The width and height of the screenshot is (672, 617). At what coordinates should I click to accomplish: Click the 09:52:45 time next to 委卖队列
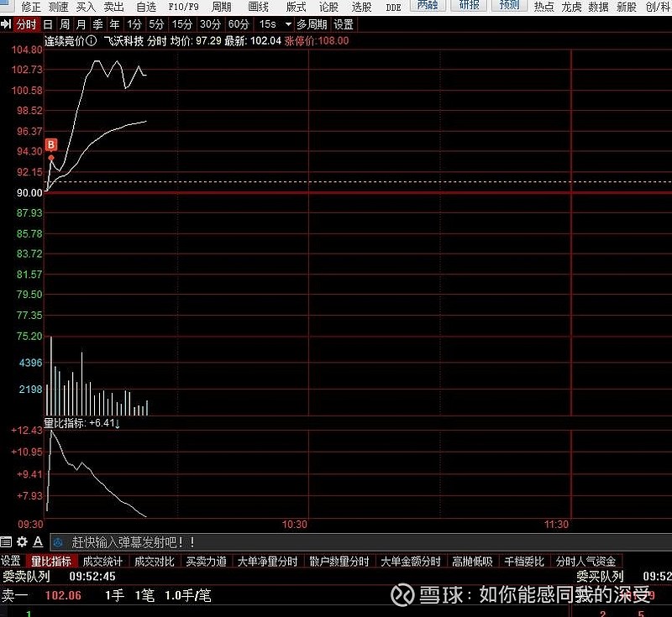click(x=92, y=577)
